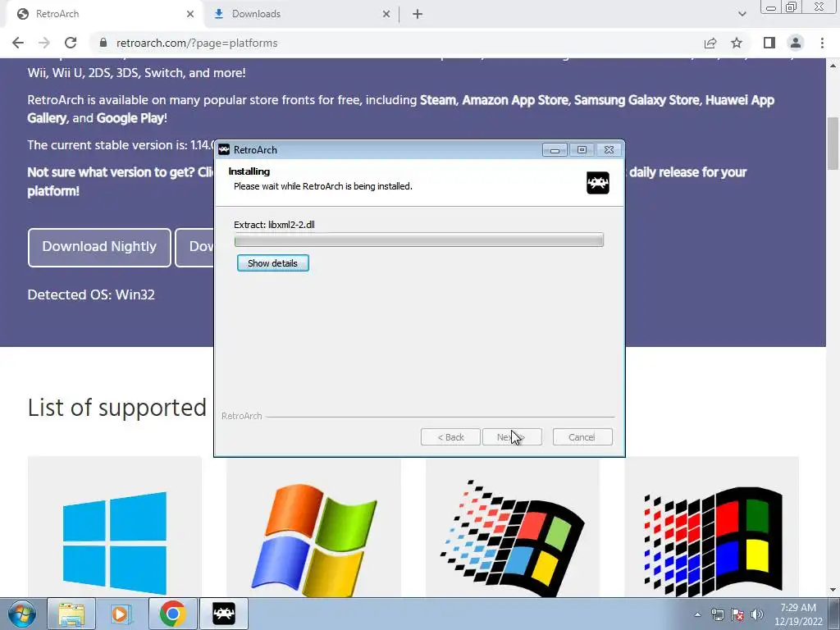Open Chrome three-dot menu
Image resolution: width=840 pixels, height=630 pixels.
(822, 43)
